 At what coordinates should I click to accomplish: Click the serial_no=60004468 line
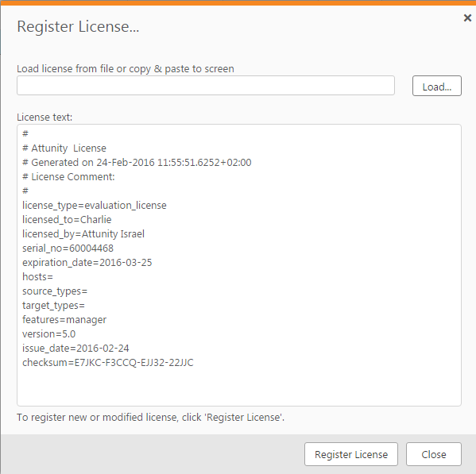[x=68, y=249]
